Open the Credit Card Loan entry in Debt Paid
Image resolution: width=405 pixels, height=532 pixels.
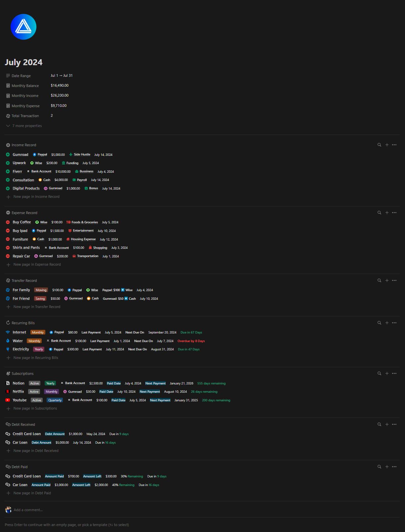pyautogui.click(x=27, y=476)
